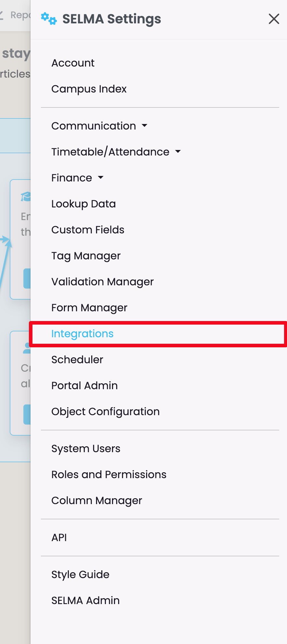The height and width of the screenshot is (644, 287).
Task: Select the highlighted Integrations link
Action: [x=82, y=334]
